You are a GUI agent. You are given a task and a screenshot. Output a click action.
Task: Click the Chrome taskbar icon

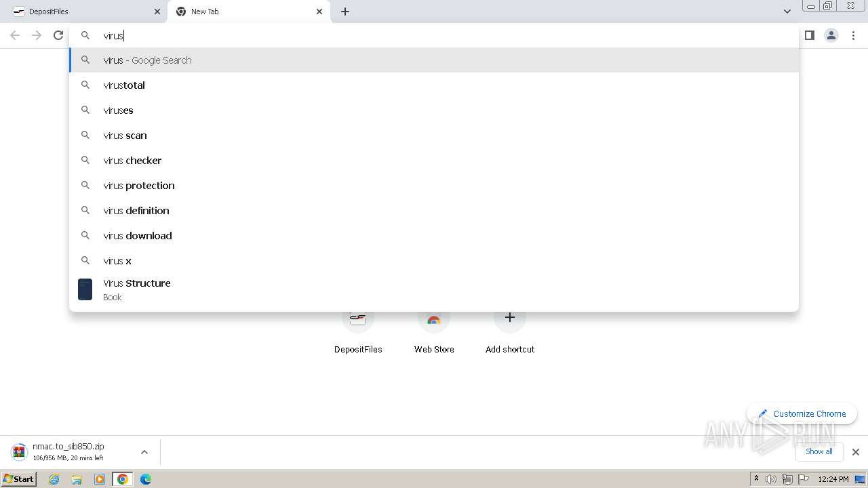coord(123,479)
